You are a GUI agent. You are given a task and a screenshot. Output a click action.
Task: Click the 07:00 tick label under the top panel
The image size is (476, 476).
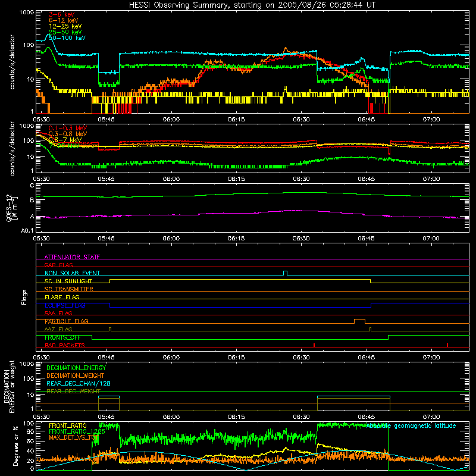click(431, 120)
